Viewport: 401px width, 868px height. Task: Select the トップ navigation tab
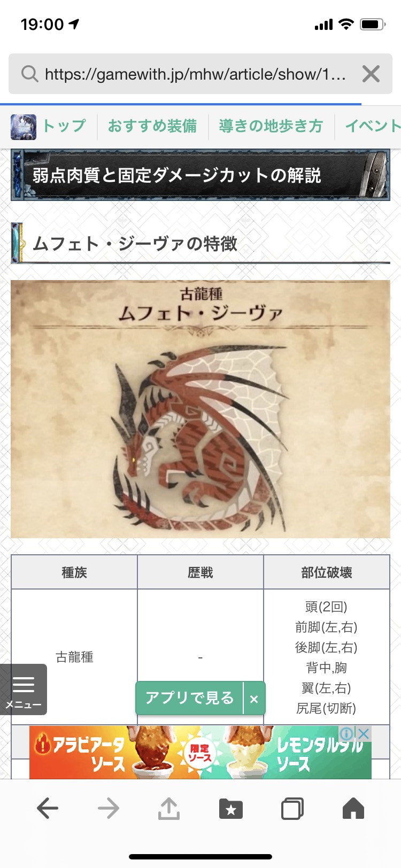click(x=64, y=126)
